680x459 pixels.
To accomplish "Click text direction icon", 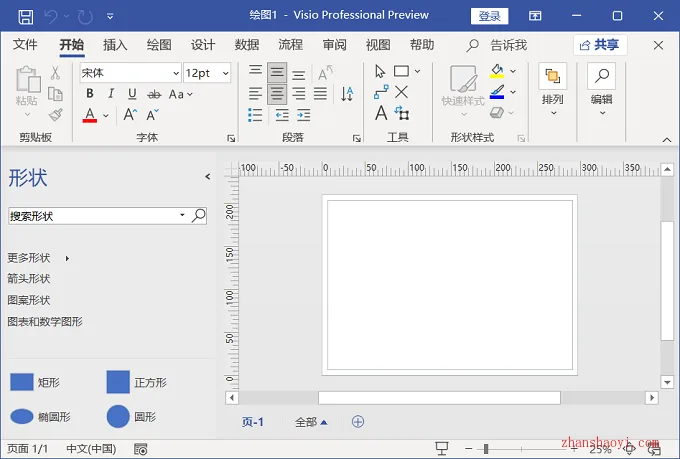I will point(347,94).
